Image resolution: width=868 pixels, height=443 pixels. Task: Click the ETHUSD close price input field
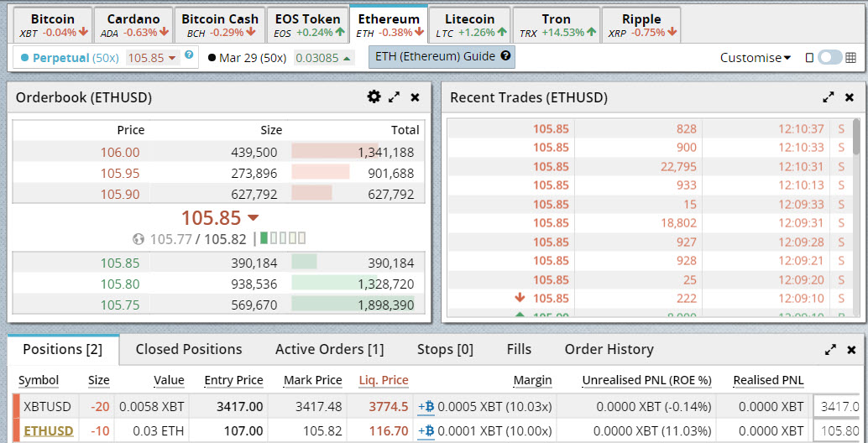click(x=836, y=430)
